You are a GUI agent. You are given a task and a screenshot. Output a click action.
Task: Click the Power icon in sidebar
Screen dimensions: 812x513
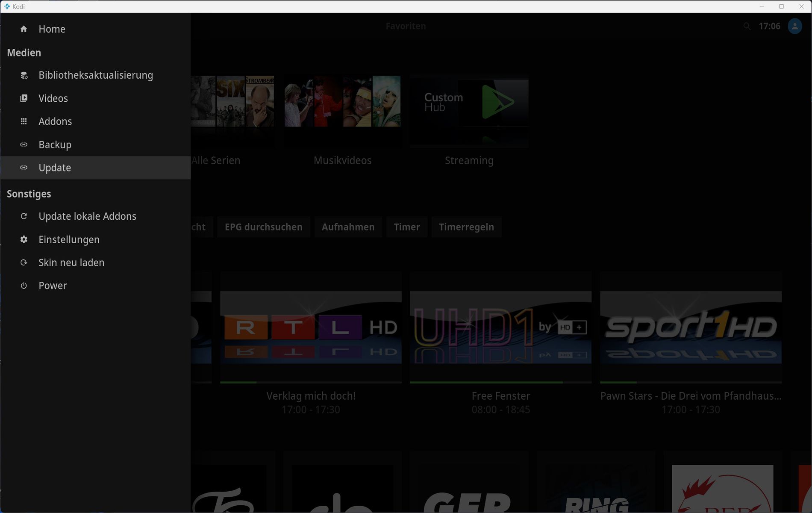24,286
